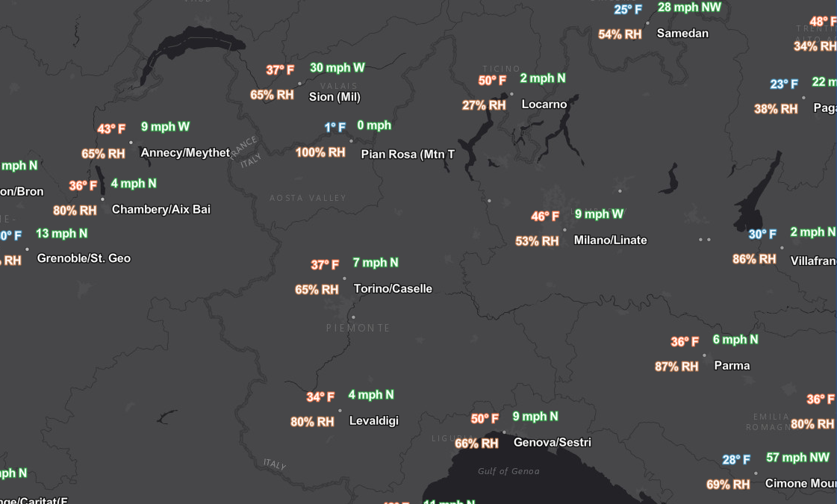Viewport: 837px width, 504px height.
Task: Select the 1° F temperature reading
Action: coord(335,128)
